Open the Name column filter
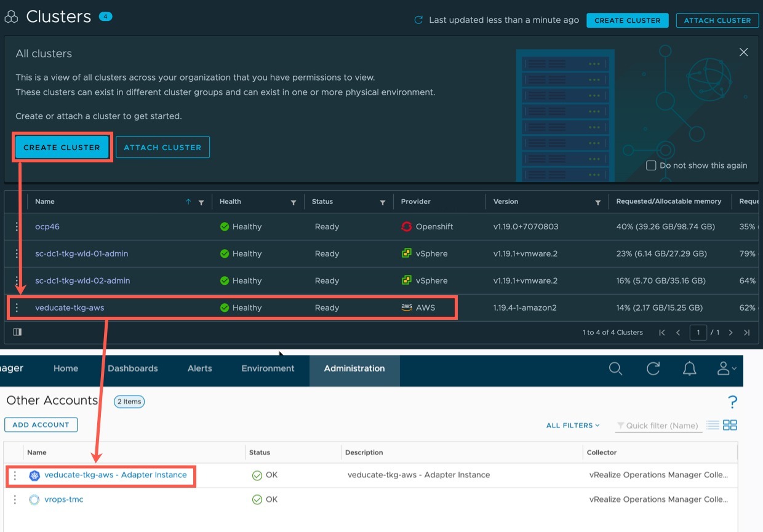The width and height of the screenshot is (763, 532). (201, 202)
